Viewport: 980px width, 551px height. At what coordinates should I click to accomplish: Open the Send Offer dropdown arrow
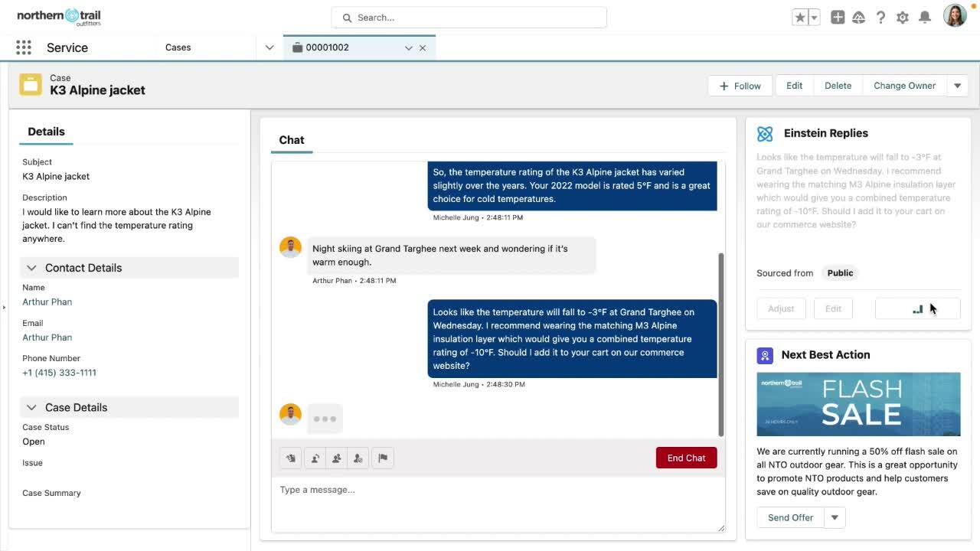(835, 518)
